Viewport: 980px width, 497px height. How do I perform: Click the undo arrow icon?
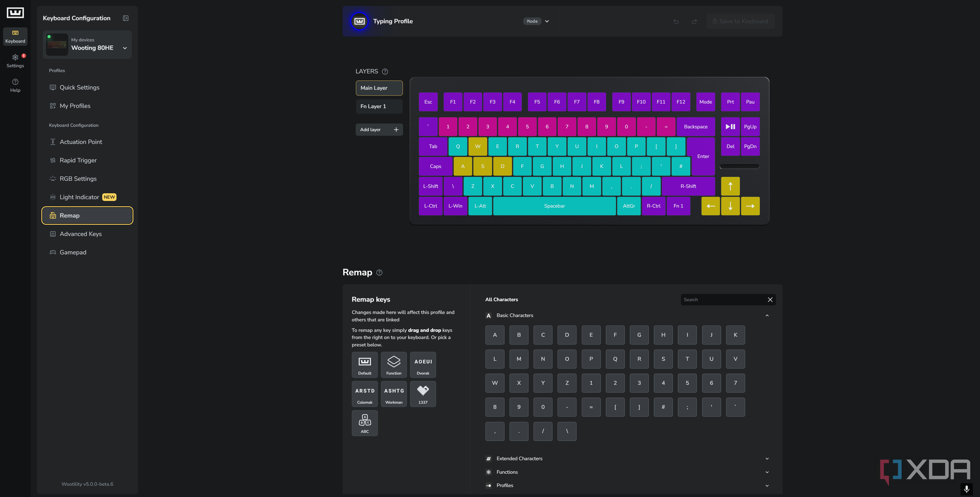[x=676, y=21]
